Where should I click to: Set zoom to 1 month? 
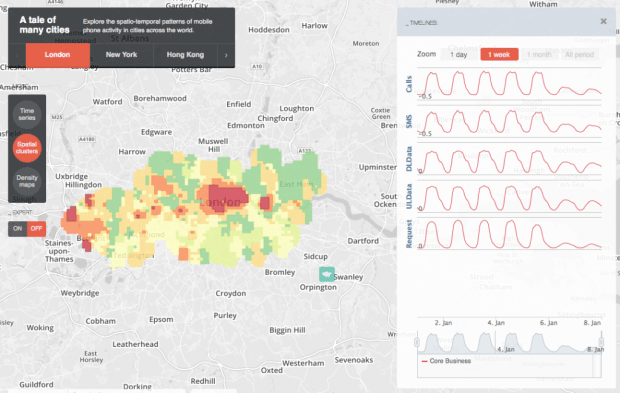click(539, 55)
